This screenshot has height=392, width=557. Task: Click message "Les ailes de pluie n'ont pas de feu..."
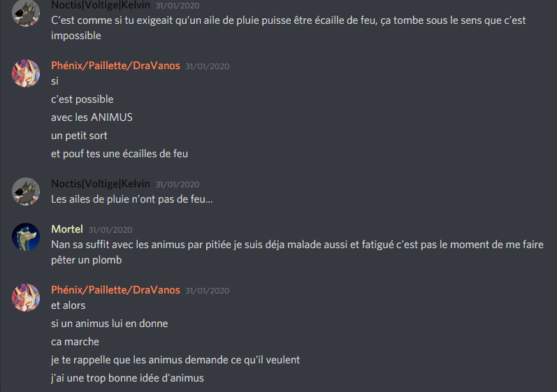132,199
